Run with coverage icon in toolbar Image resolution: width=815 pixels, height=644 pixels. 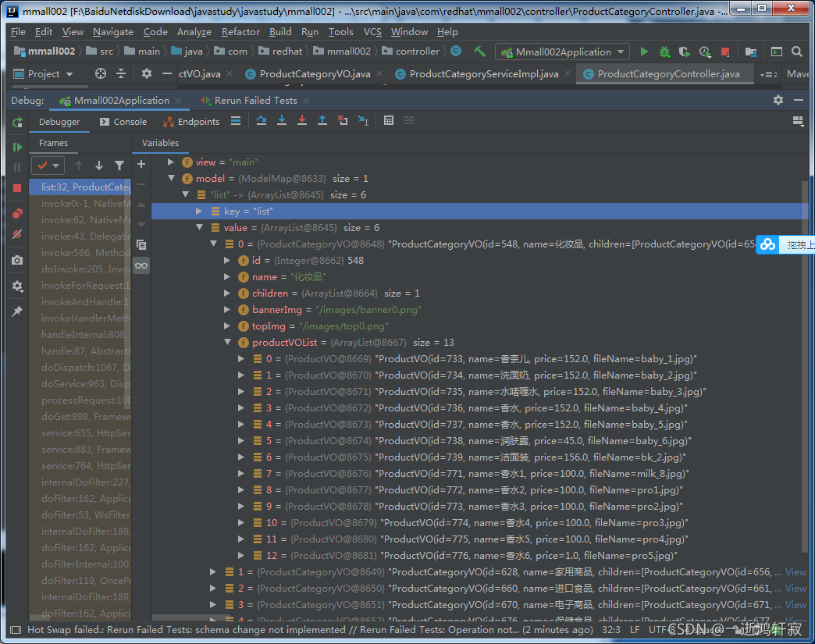(685, 52)
